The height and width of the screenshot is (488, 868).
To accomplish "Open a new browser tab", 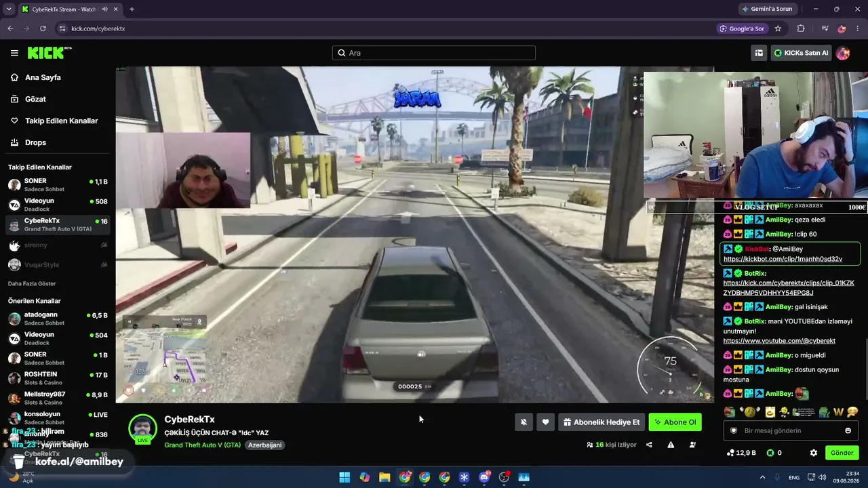I will click(132, 9).
